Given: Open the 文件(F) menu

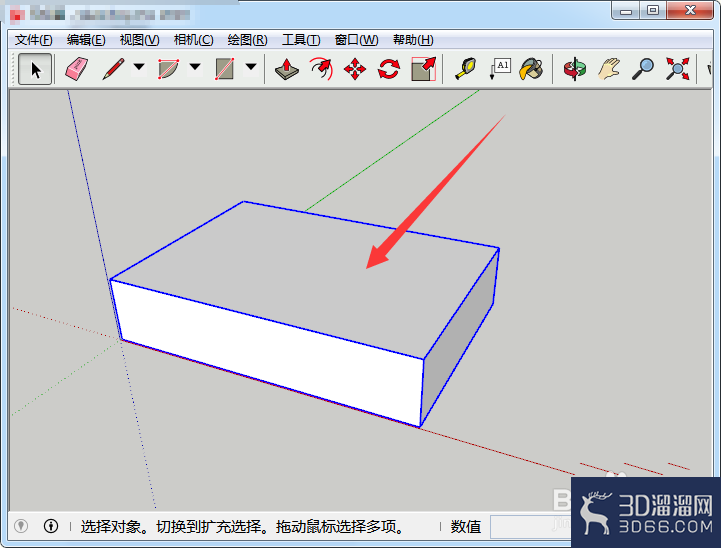Looking at the screenshot, I should [34, 40].
